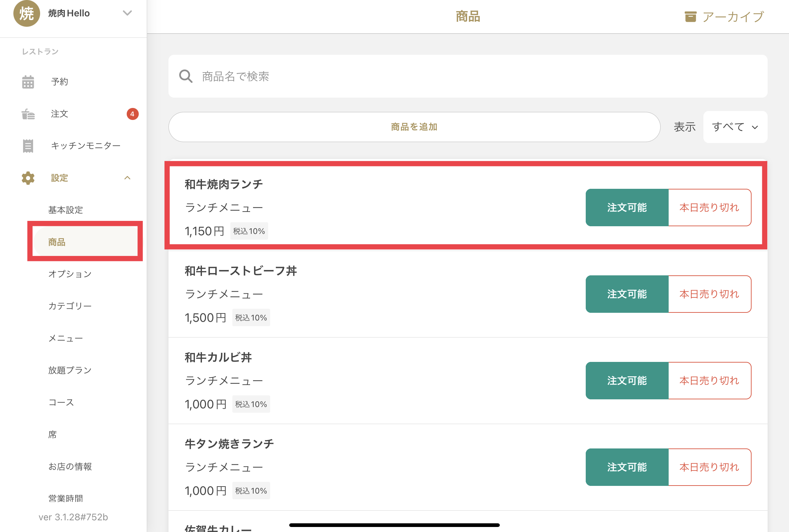The image size is (789, 532).
Task: Click 商品を追加 button
Action: [414, 127]
